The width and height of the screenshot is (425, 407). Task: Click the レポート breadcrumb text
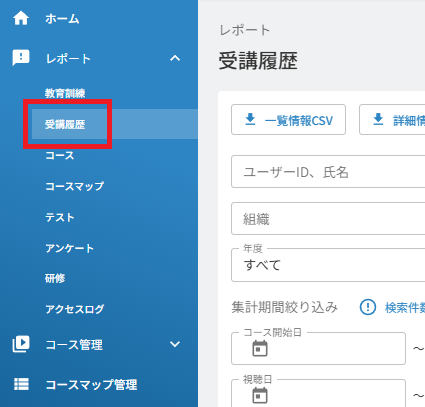click(x=245, y=30)
